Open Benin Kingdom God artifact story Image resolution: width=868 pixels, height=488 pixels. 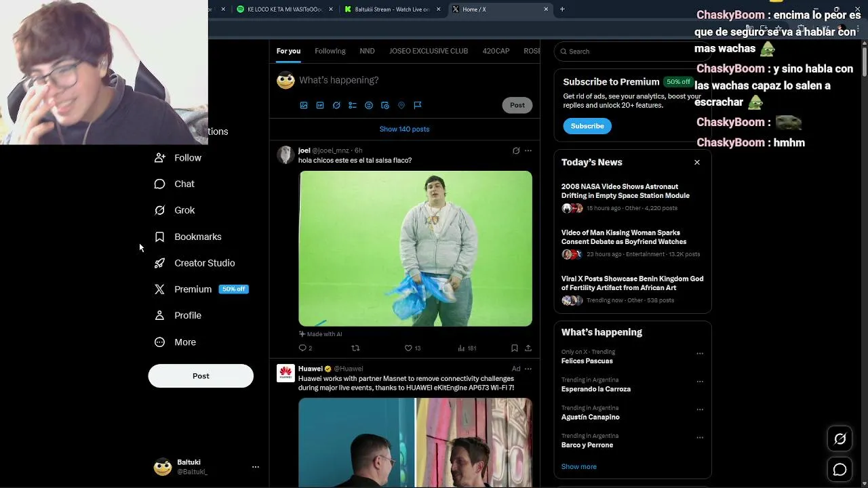click(632, 289)
